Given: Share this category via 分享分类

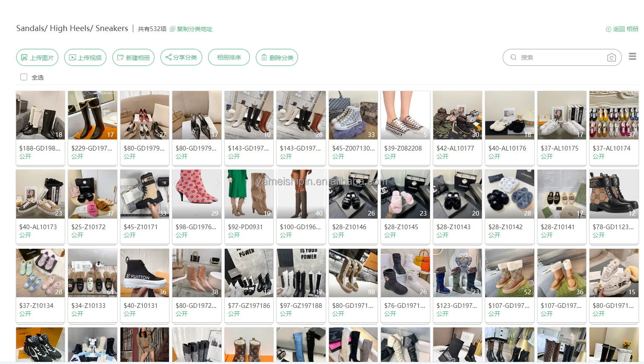Looking at the screenshot, I should pos(181,57).
